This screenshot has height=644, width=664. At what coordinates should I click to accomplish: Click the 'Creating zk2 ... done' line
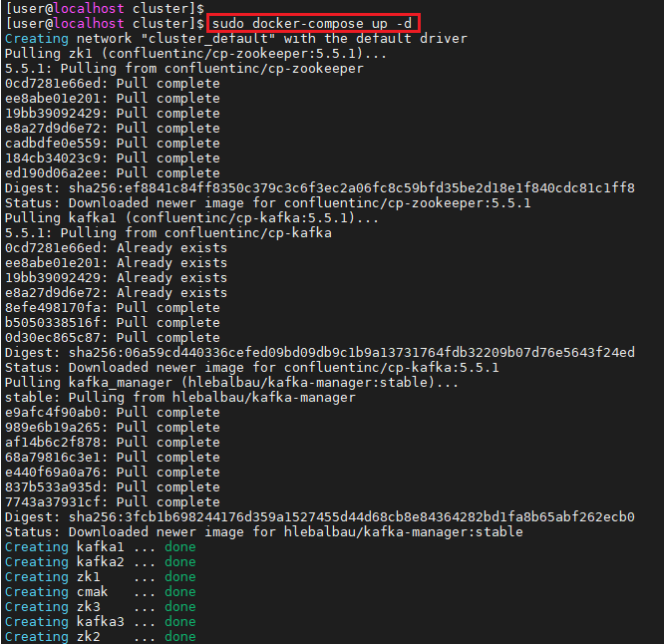pyautogui.click(x=101, y=637)
